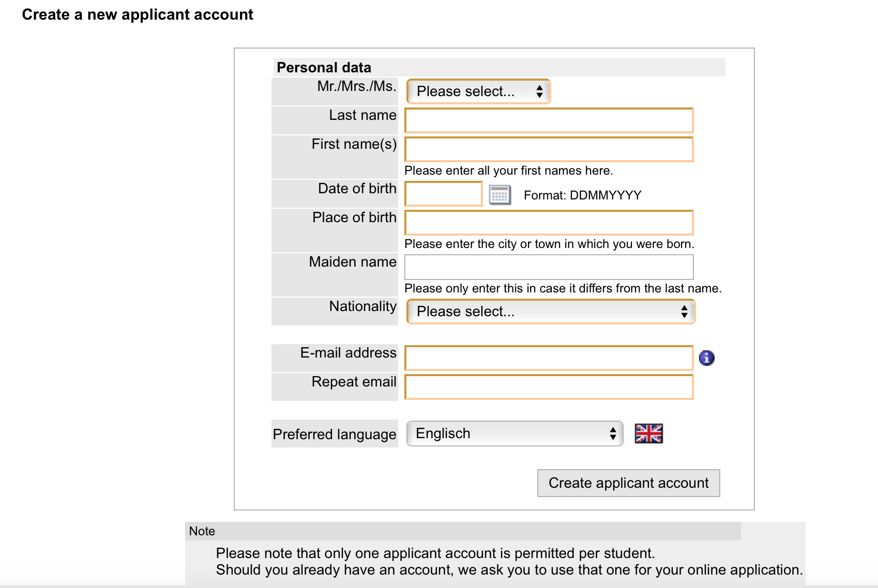Click the Create a new applicant account heading
The height and width of the screenshot is (588, 878).
click(138, 14)
